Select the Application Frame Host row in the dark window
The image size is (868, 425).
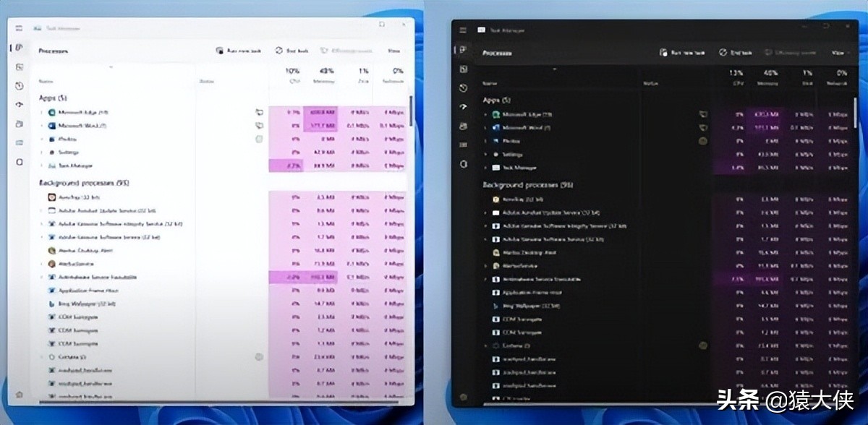tap(665, 292)
